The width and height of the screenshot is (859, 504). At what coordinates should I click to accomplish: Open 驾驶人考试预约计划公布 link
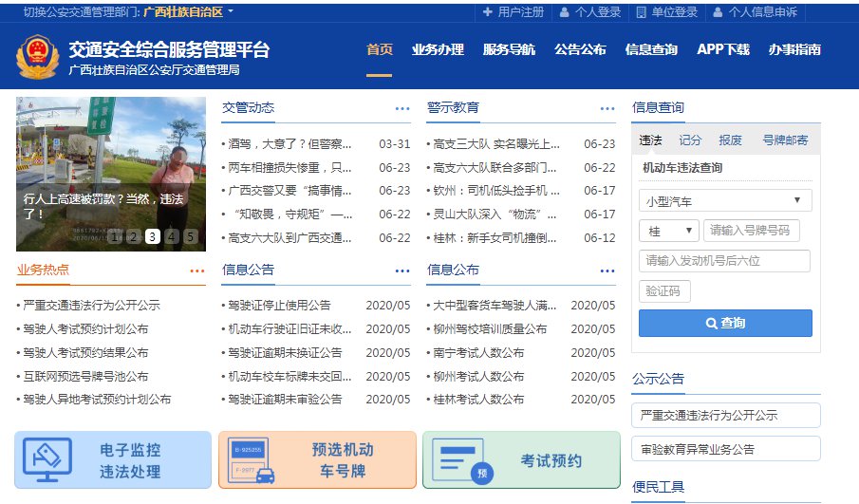pyautogui.click(x=85, y=329)
